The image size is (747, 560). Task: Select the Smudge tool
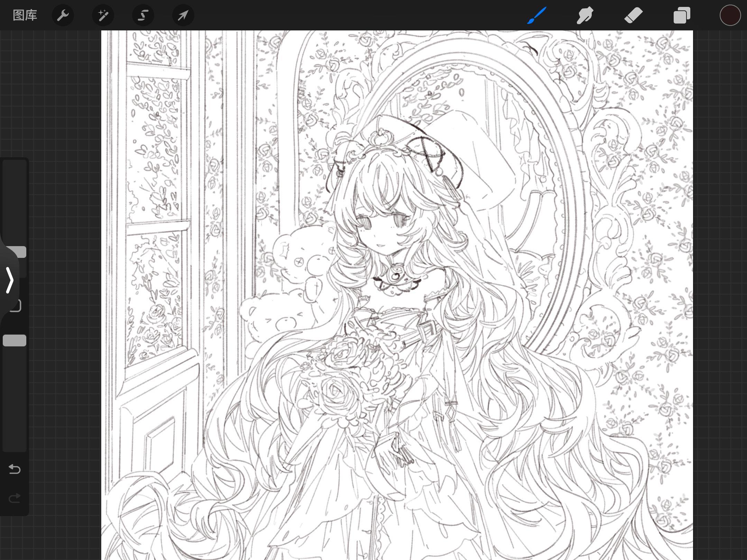(585, 15)
